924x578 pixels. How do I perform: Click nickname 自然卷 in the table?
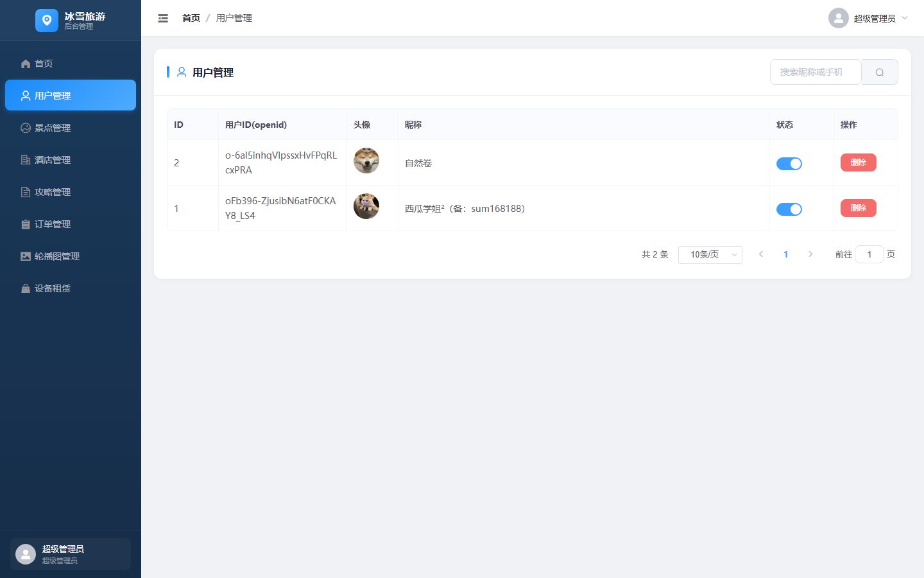(x=418, y=163)
